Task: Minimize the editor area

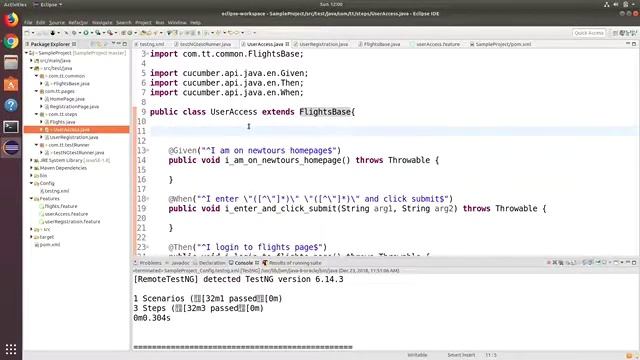Action: 628,44
